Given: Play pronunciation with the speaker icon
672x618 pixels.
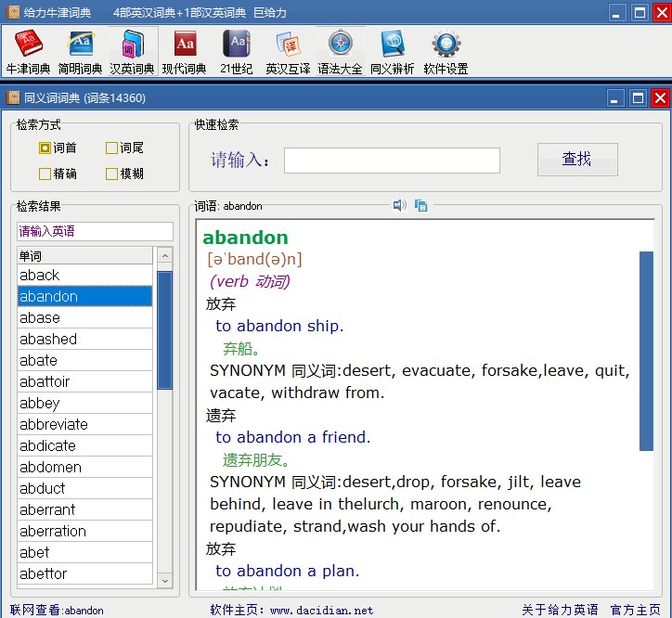Looking at the screenshot, I should [399, 205].
